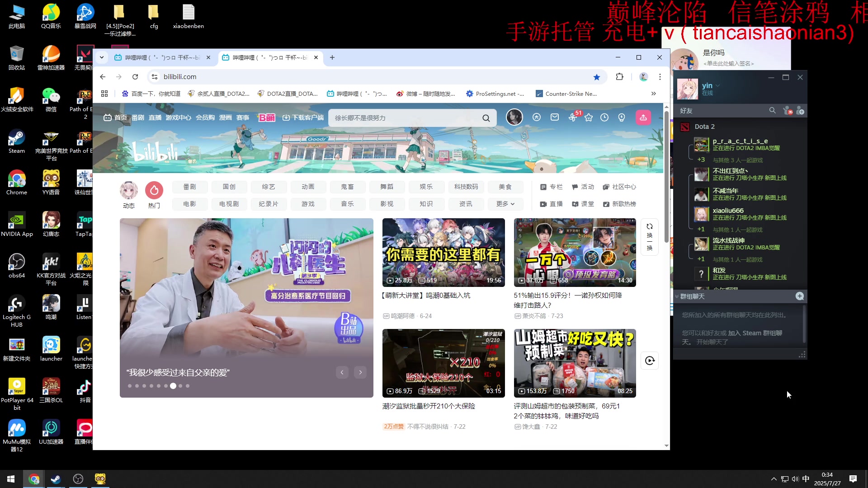Open the 番剧 link in Bilibili top nav
The width and height of the screenshot is (868, 488).
pyautogui.click(x=138, y=117)
